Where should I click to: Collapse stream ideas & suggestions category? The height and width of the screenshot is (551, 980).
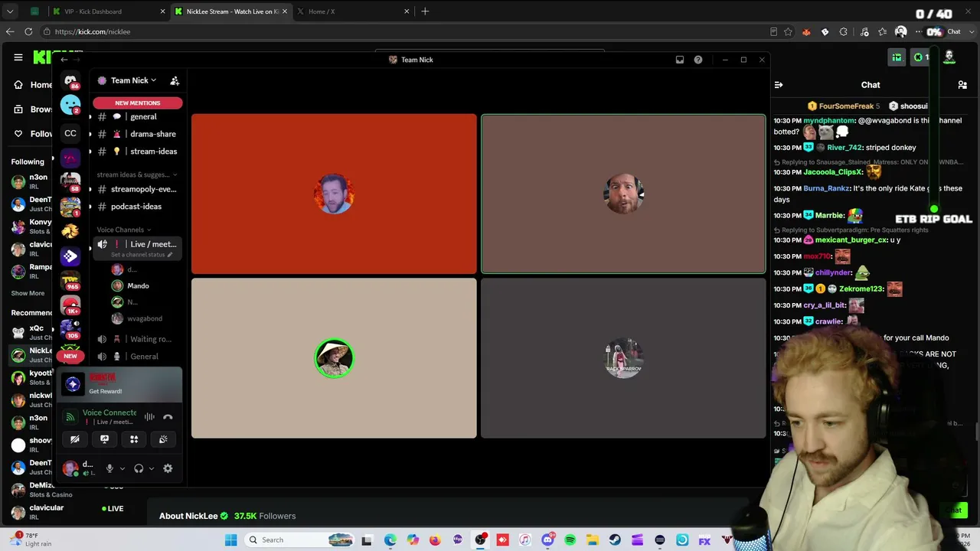click(x=137, y=174)
